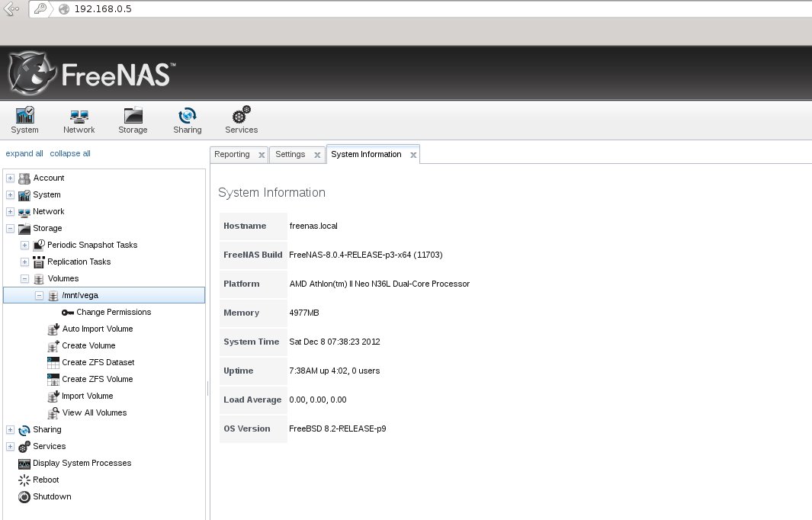Switch to the Settings tab
Screen dimensions: 812x520
pos(290,154)
